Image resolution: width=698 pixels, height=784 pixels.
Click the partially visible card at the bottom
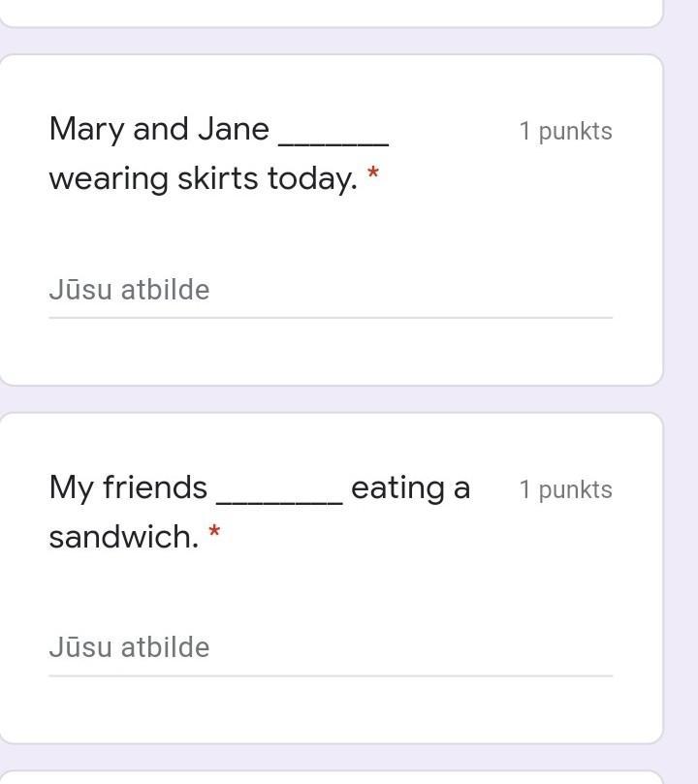[x=331, y=777]
